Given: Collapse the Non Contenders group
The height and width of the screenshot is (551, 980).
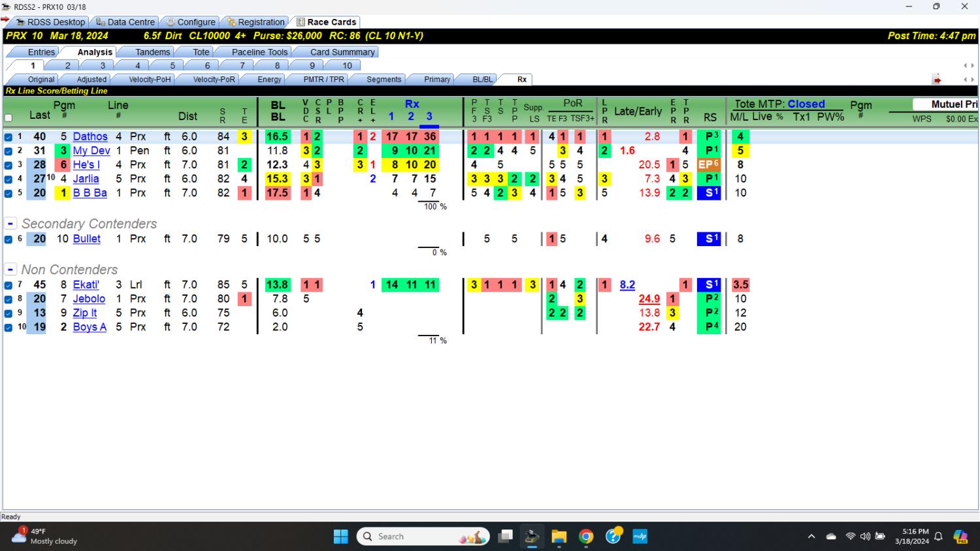Looking at the screenshot, I should tap(10, 269).
